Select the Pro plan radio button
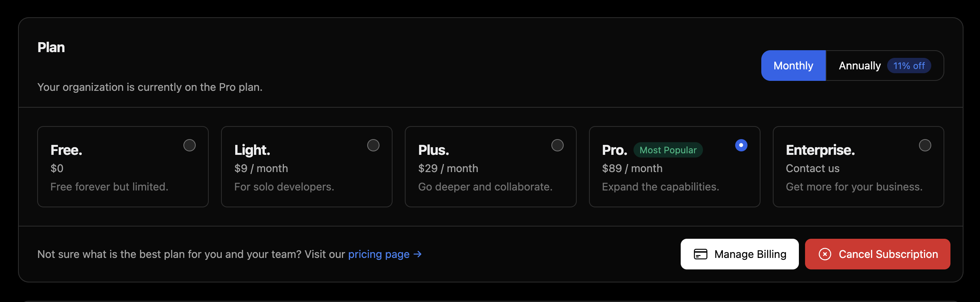The image size is (980, 302). pos(741,145)
